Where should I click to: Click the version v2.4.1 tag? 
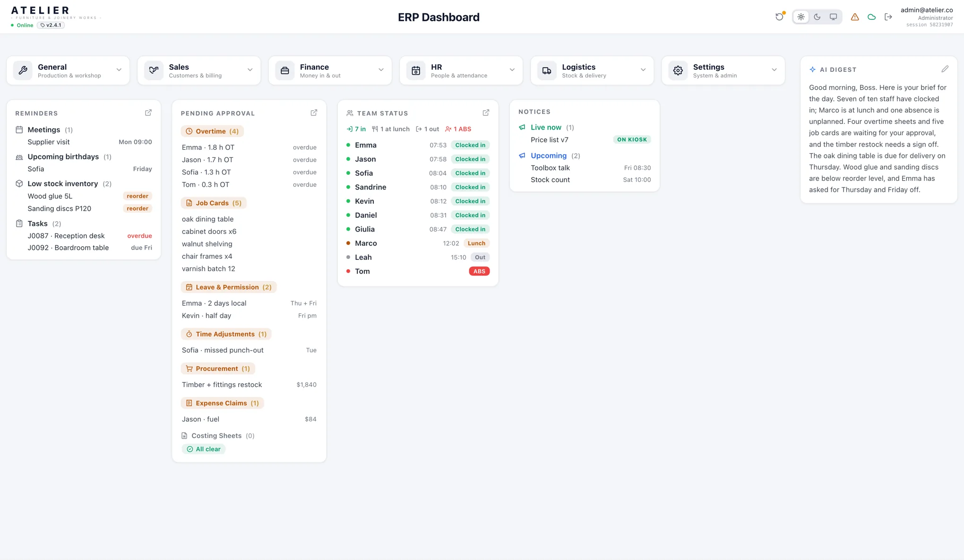[x=51, y=26]
